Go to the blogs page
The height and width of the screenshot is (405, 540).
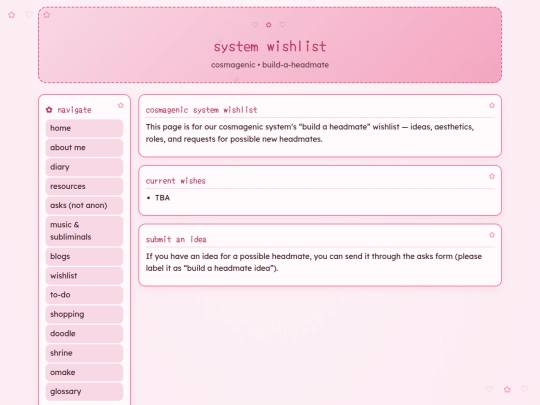84,257
